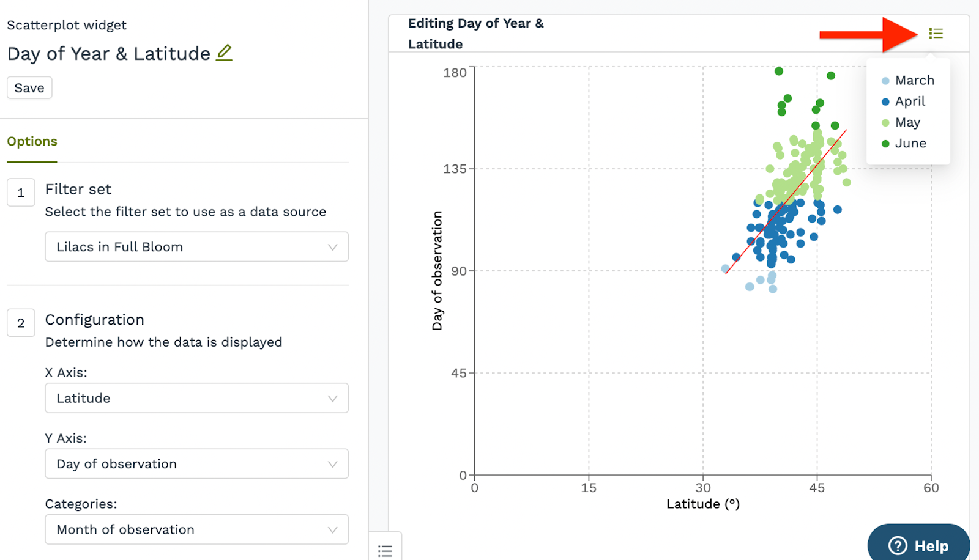Image resolution: width=979 pixels, height=560 pixels.
Task: Select the Day of Year & Latitude title
Action: [x=109, y=54]
